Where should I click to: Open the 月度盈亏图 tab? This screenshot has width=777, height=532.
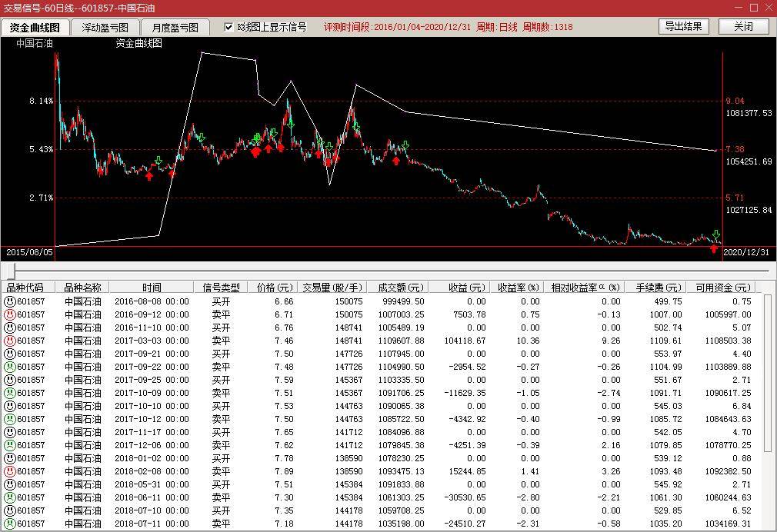175,27
